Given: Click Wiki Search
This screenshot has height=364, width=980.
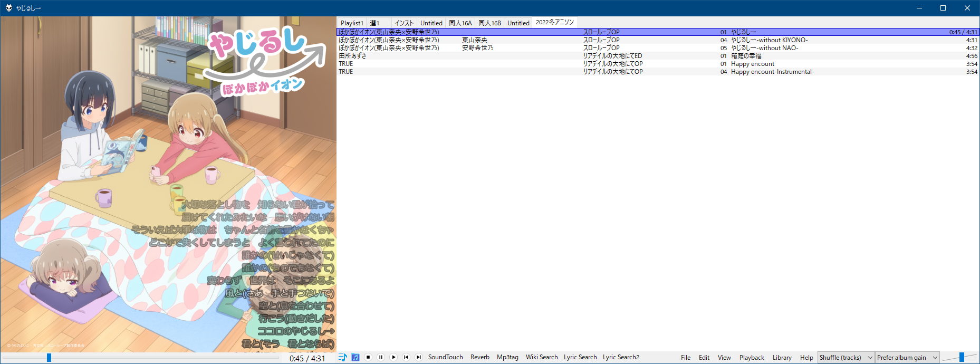Looking at the screenshot, I should pyautogui.click(x=542, y=357).
